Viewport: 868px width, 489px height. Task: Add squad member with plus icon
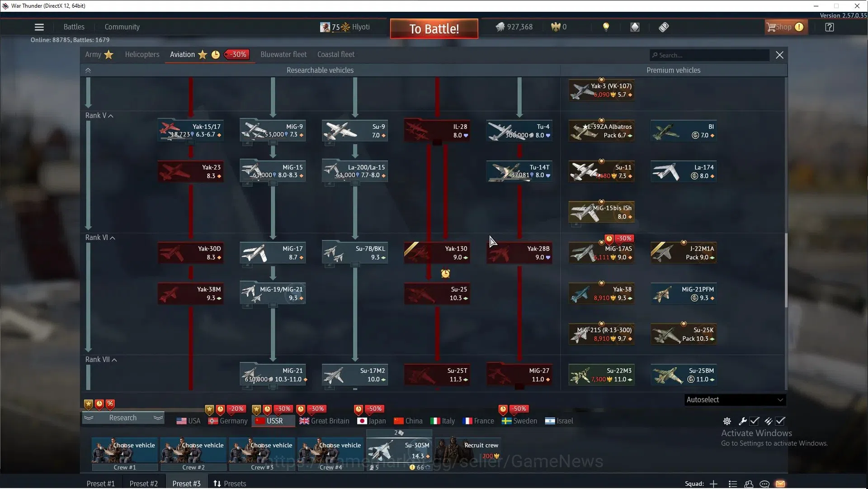click(x=713, y=484)
